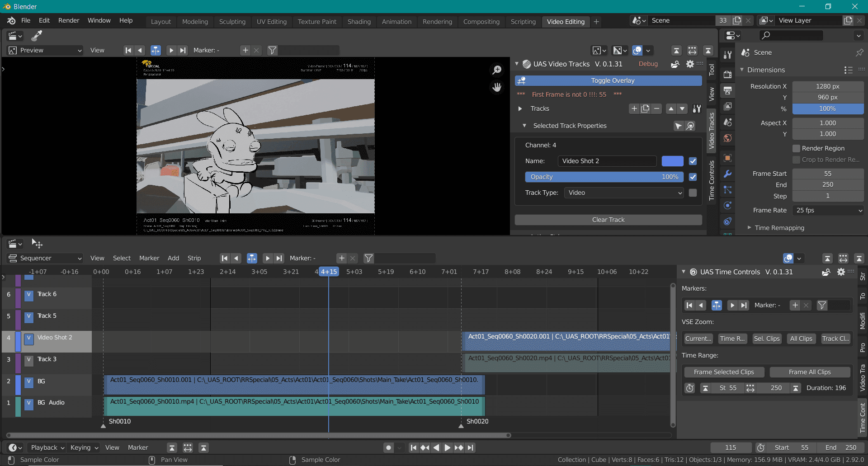Toggle the Opacity checkbox for Video Shot 2

point(693,177)
